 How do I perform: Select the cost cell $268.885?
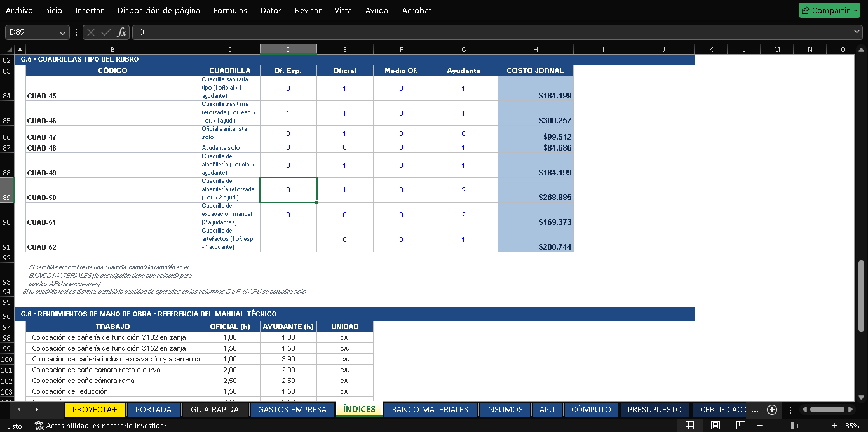[x=536, y=190]
